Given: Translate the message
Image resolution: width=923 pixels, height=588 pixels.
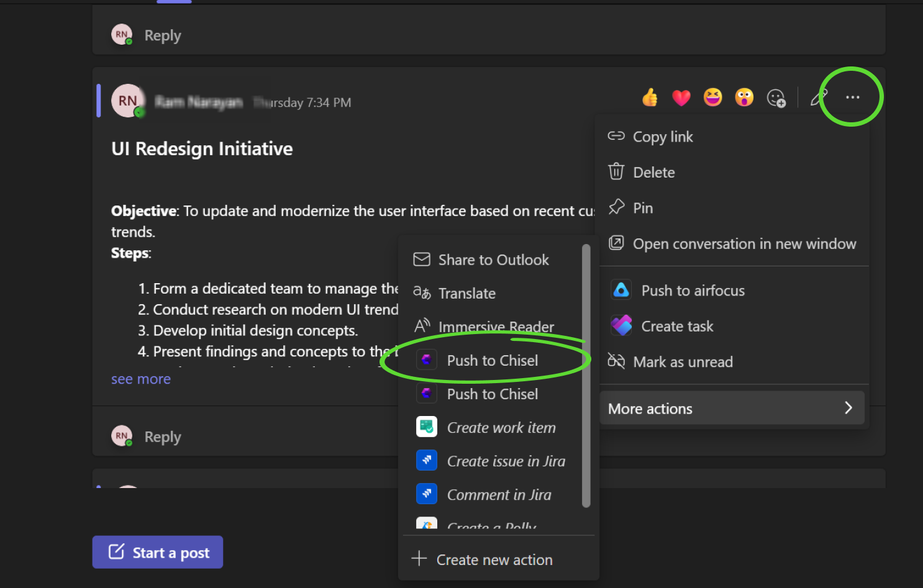Looking at the screenshot, I should pos(466,293).
